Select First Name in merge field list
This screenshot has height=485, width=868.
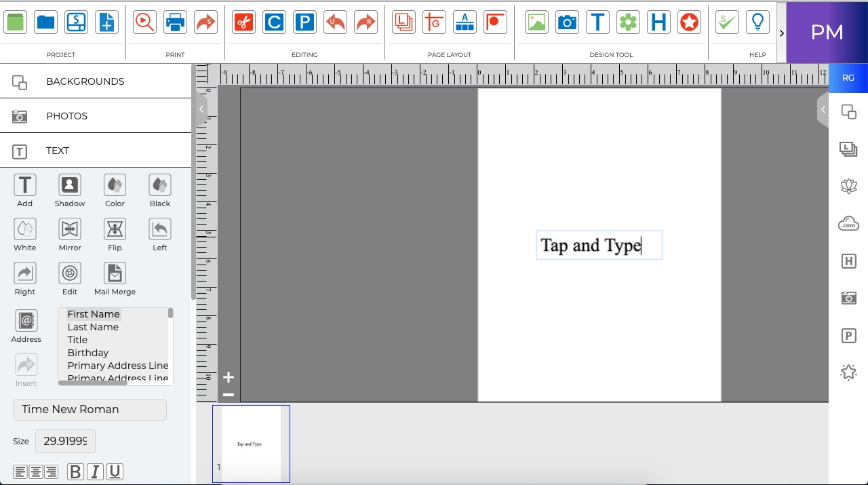click(x=94, y=314)
